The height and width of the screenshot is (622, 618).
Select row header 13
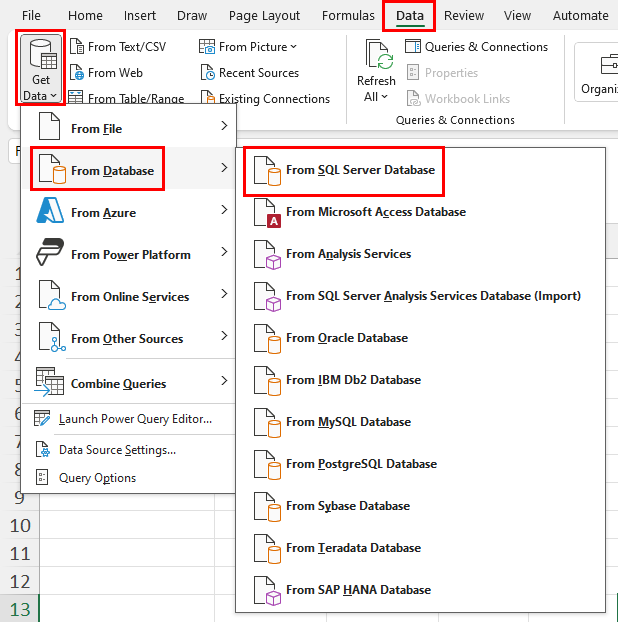pyautogui.click(x=20, y=609)
